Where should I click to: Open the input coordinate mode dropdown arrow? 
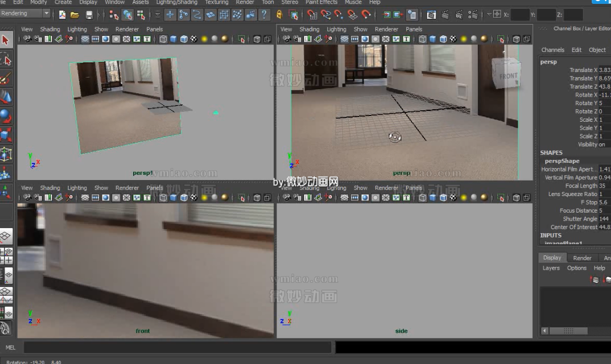489,14
